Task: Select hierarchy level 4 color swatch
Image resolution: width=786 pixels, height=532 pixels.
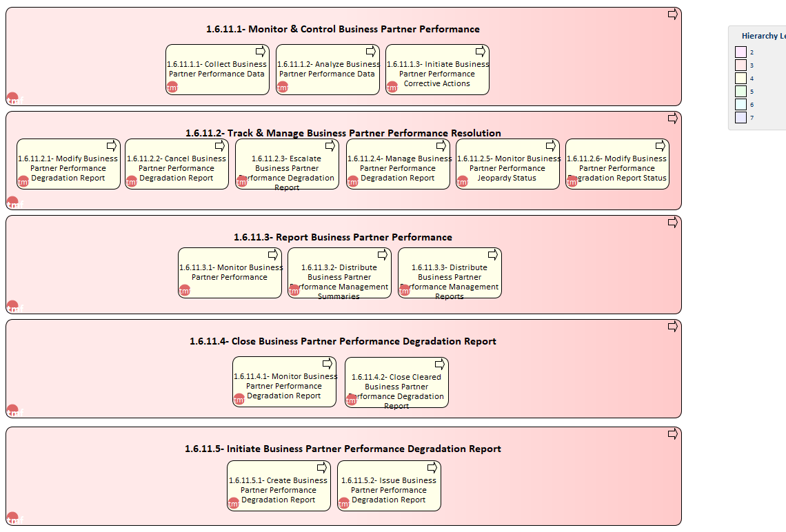Action: (741, 78)
